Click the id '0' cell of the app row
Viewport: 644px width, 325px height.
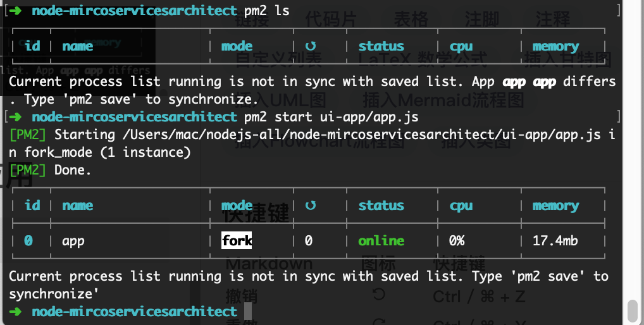point(28,240)
